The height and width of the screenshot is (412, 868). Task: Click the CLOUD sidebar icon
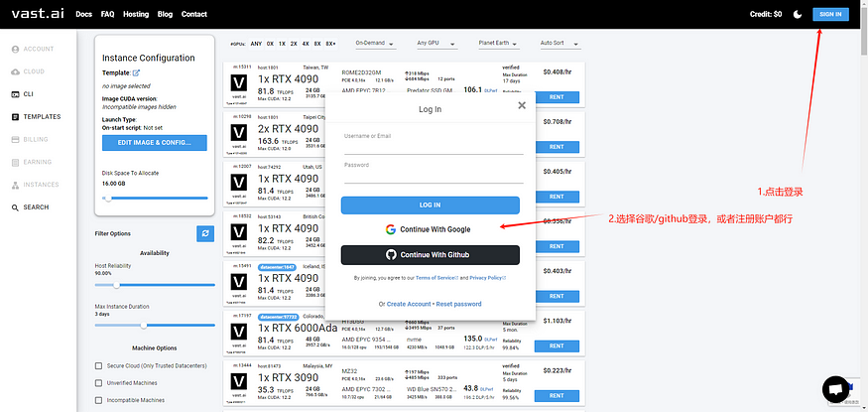click(x=15, y=71)
